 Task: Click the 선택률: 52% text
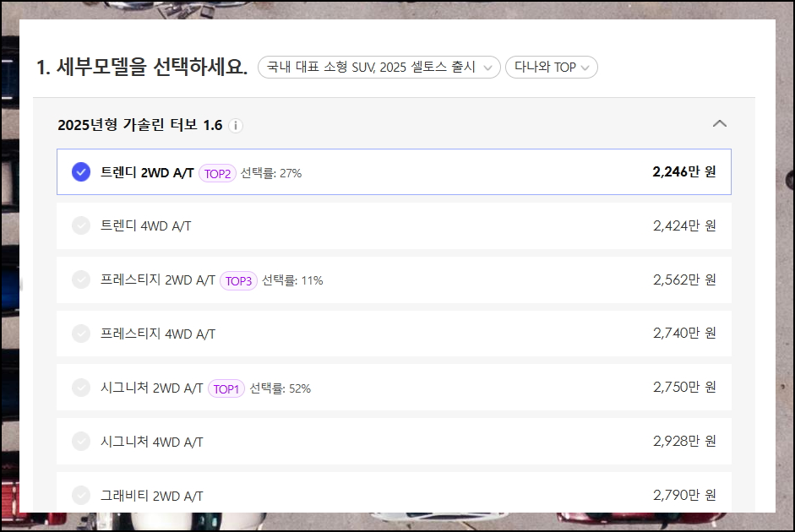pos(280,388)
